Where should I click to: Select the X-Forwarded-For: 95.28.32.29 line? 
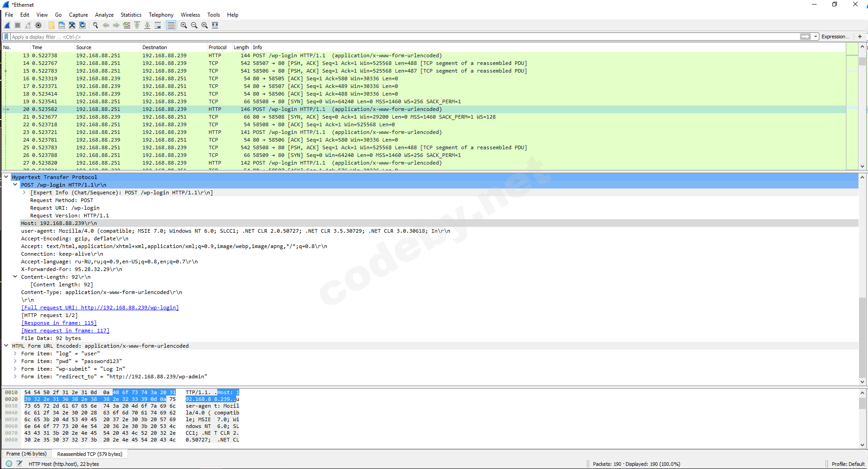tap(72, 269)
